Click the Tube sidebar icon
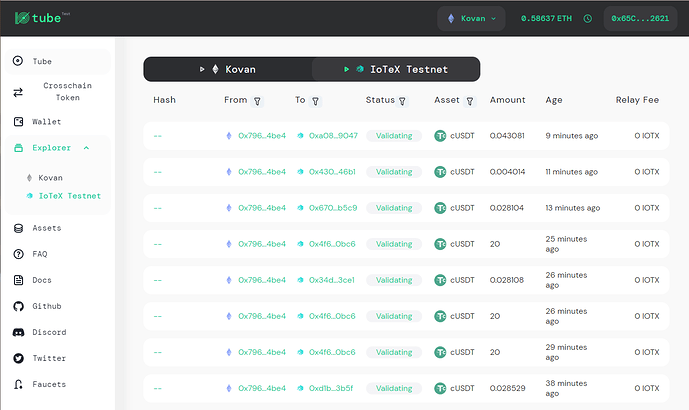 pos(18,61)
